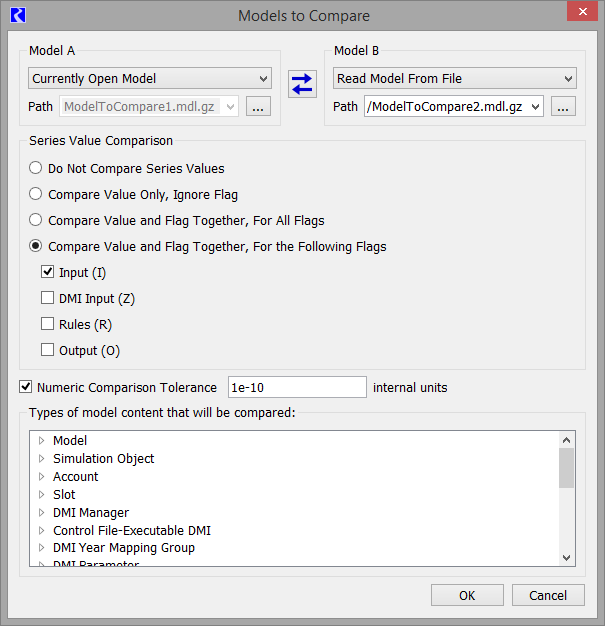This screenshot has height=626, width=605.
Task: Open Model A source dropdown
Action: coord(149,78)
